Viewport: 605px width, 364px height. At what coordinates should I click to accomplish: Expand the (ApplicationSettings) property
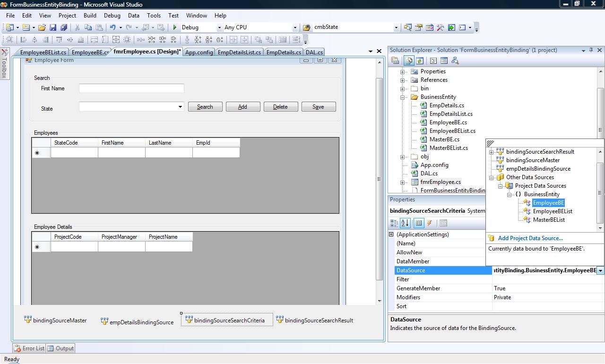(391, 234)
